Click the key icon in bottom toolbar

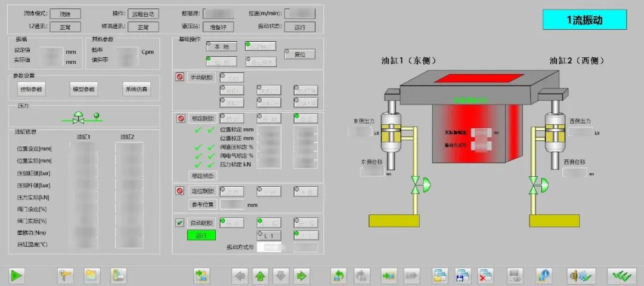(x=66, y=275)
